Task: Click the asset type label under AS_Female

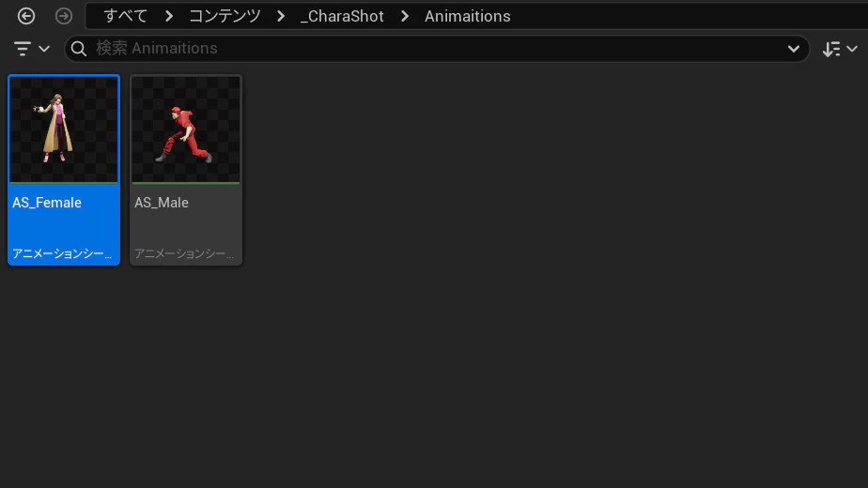Action: pyautogui.click(x=62, y=253)
